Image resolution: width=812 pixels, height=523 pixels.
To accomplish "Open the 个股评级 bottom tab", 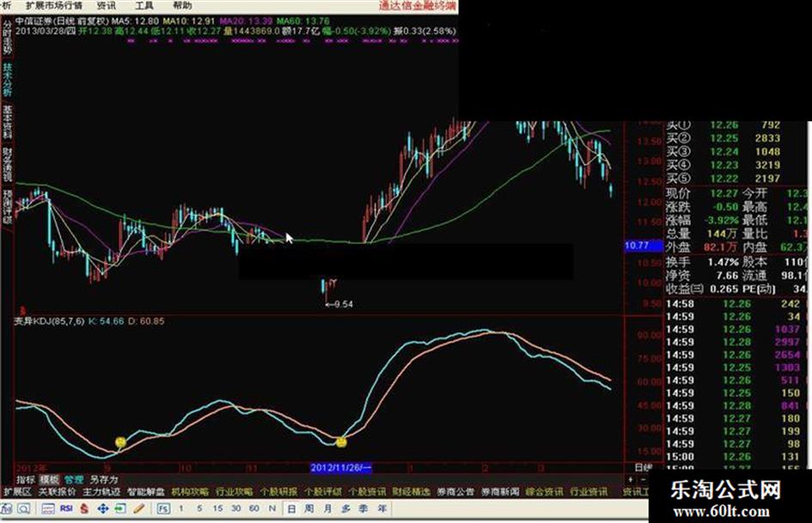I will click(x=323, y=491).
